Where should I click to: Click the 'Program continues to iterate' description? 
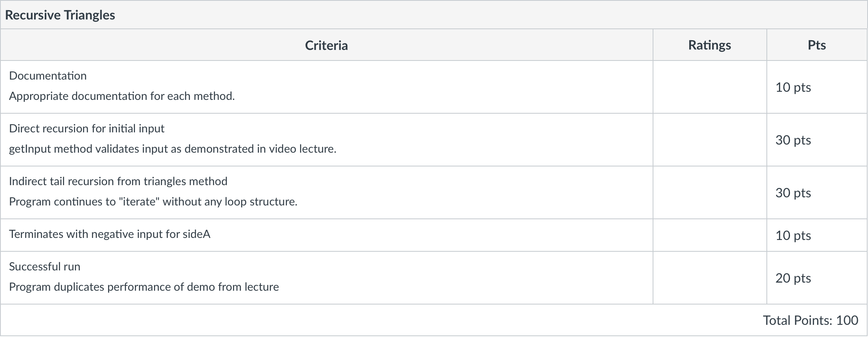point(153,202)
